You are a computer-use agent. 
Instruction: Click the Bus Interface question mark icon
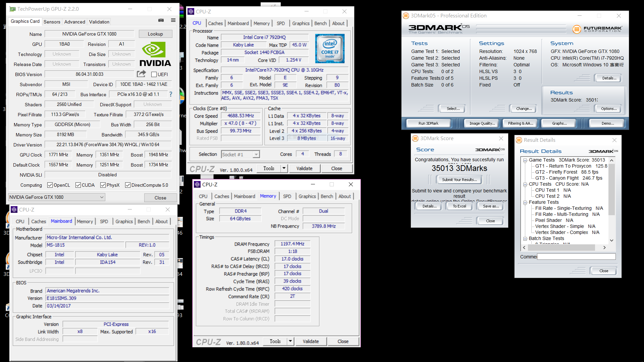coord(171,94)
